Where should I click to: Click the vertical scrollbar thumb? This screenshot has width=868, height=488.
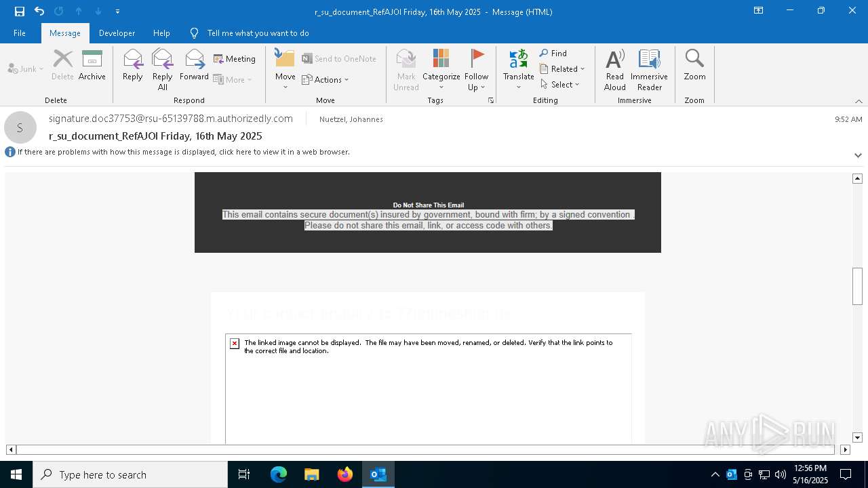coord(857,287)
